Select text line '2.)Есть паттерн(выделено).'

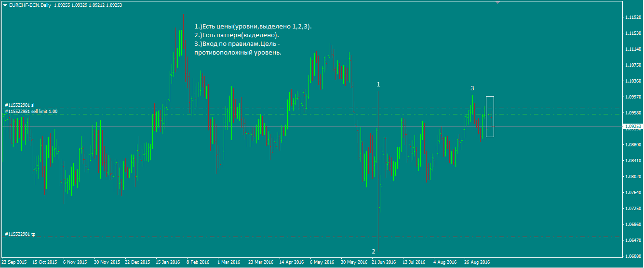pyautogui.click(x=237, y=35)
